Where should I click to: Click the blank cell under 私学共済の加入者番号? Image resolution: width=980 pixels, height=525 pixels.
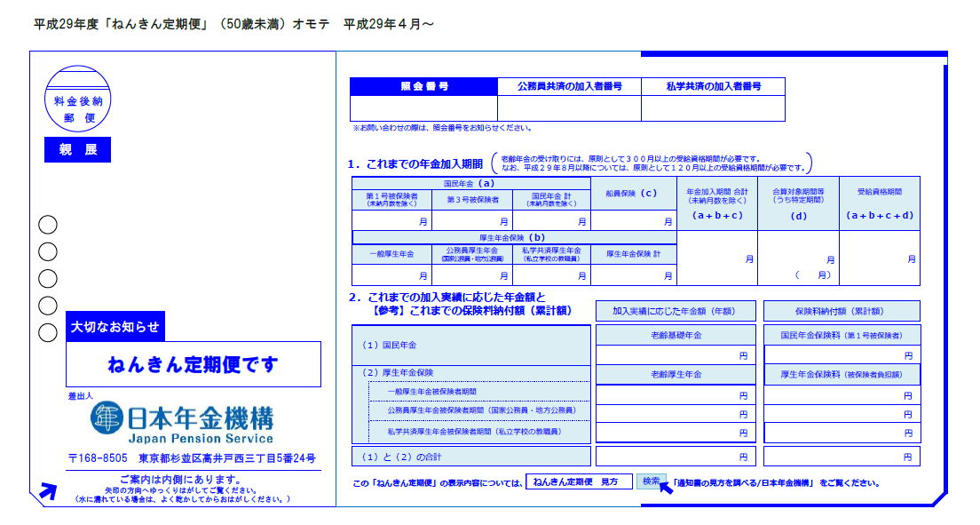coord(713,108)
